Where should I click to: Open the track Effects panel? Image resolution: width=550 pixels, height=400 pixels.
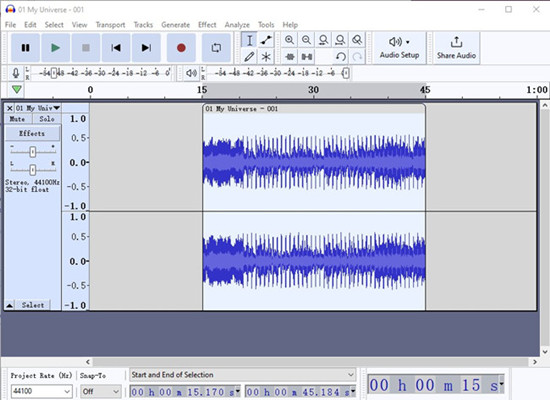pyautogui.click(x=32, y=133)
